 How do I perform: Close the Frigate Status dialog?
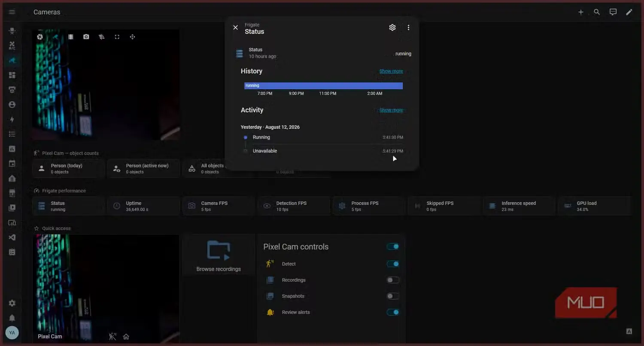click(x=235, y=27)
